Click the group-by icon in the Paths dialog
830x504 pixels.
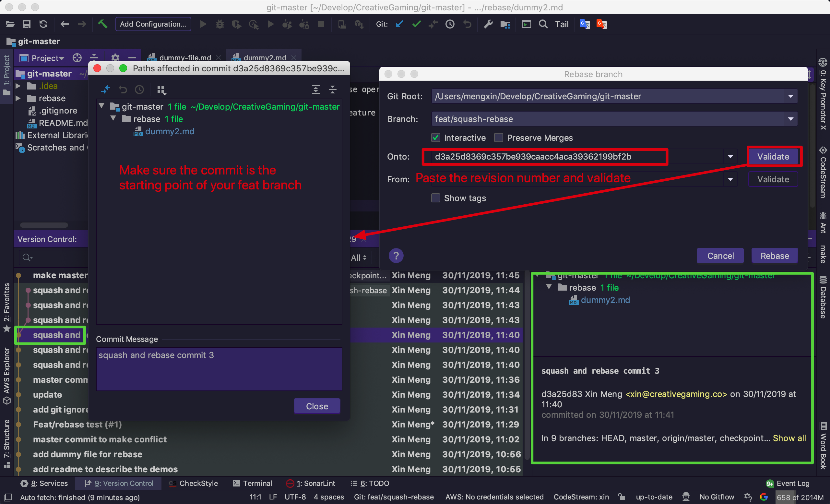tap(161, 90)
